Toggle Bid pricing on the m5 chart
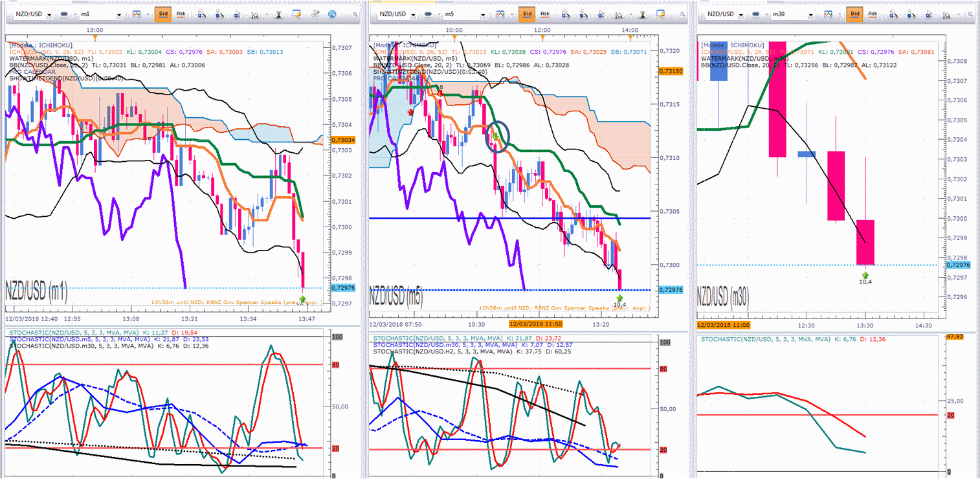The image size is (980, 479). 528,14
